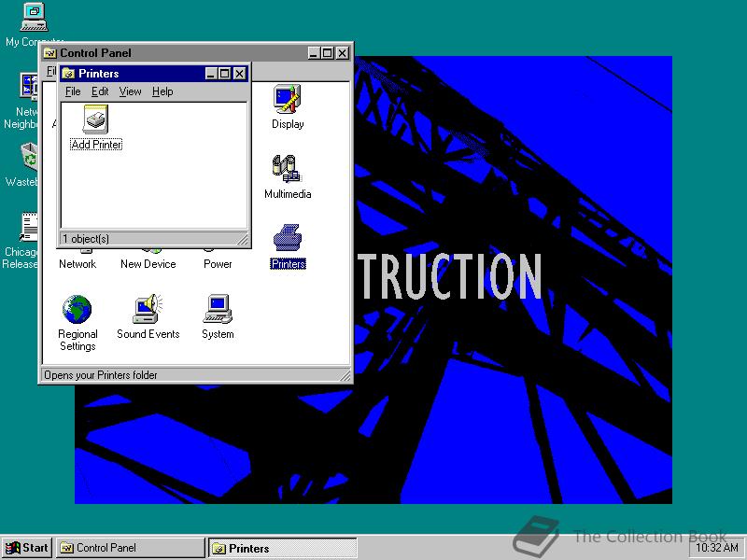Viewport: 747px width, 560px height.
Task: Close the Printers window
Action: coord(239,74)
